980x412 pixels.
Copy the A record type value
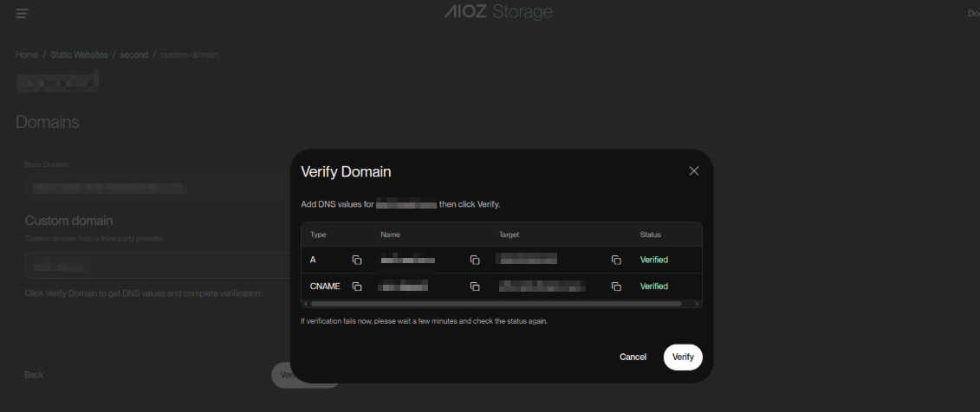(x=357, y=260)
